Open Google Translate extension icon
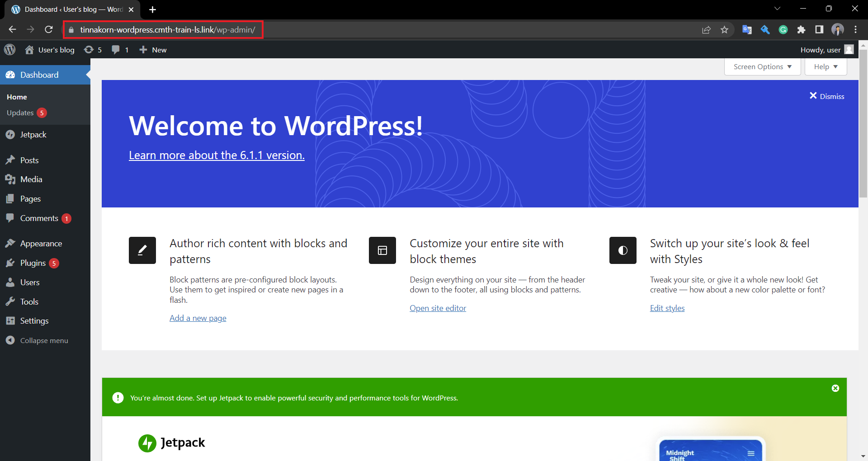This screenshot has width=868, height=461. coord(747,30)
